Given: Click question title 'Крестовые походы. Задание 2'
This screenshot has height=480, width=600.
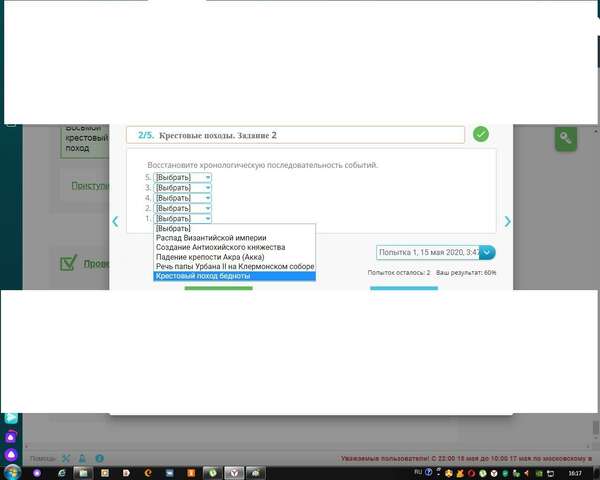Looking at the screenshot, I should (x=218, y=136).
